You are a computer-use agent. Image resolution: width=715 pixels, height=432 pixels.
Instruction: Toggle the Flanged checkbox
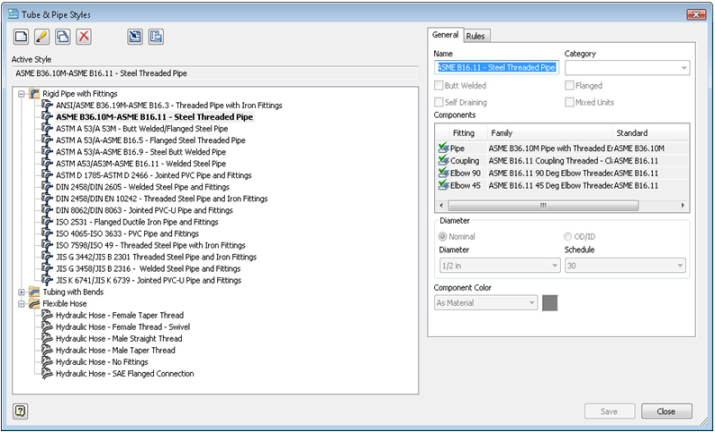click(569, 85)
